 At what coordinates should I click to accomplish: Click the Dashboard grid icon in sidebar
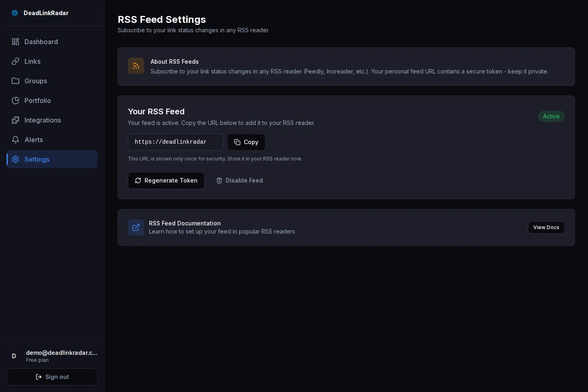pos(16,42)
